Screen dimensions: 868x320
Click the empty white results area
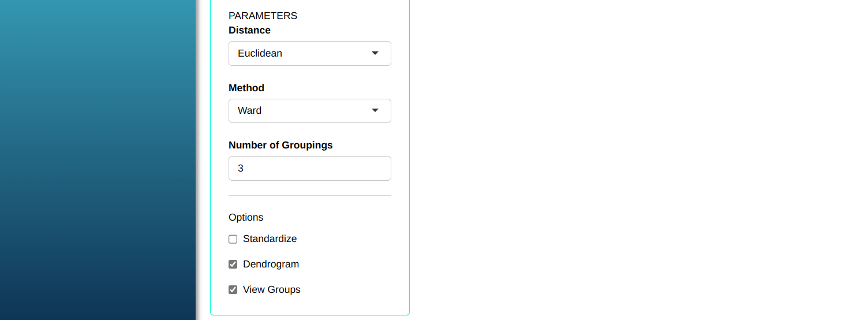point(635,160)
